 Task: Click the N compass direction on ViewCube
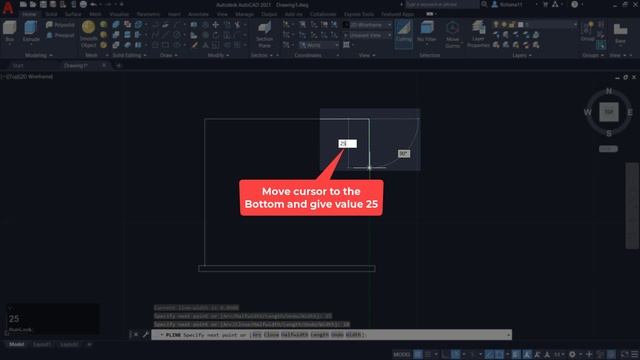609,91
